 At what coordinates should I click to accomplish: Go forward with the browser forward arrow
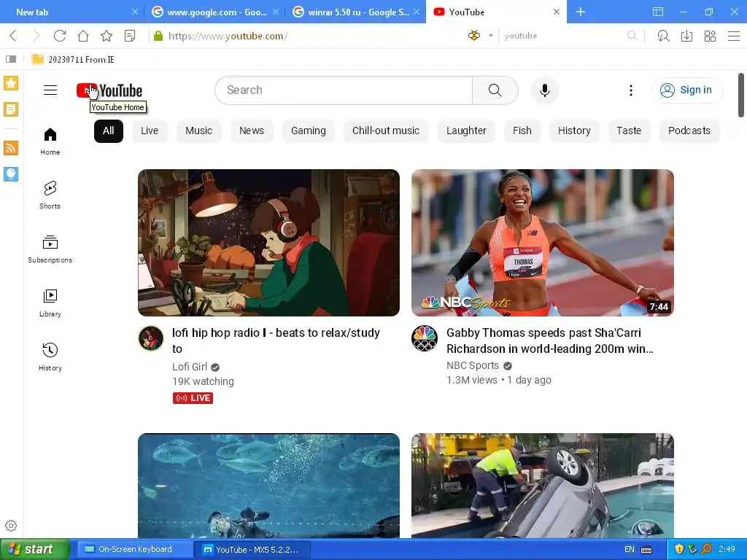coord(36,36)
